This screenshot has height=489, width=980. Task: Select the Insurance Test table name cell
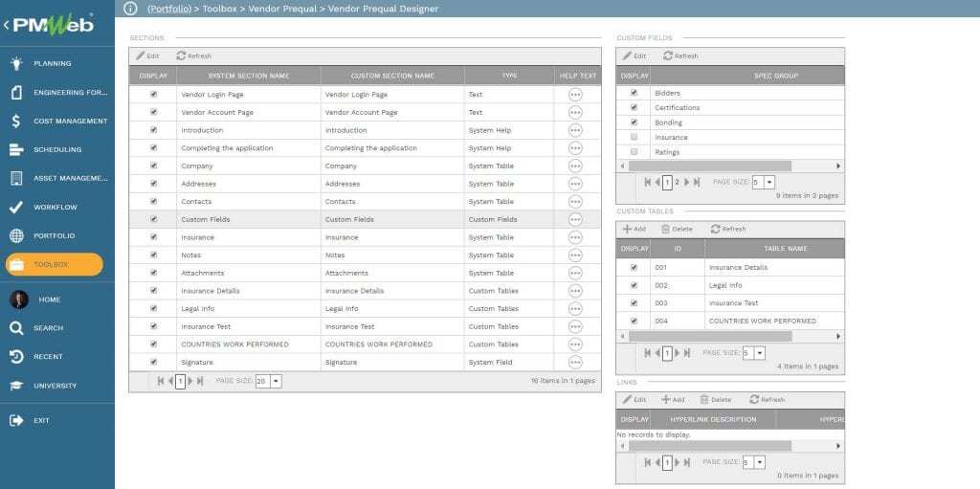[x=774, y=303]
